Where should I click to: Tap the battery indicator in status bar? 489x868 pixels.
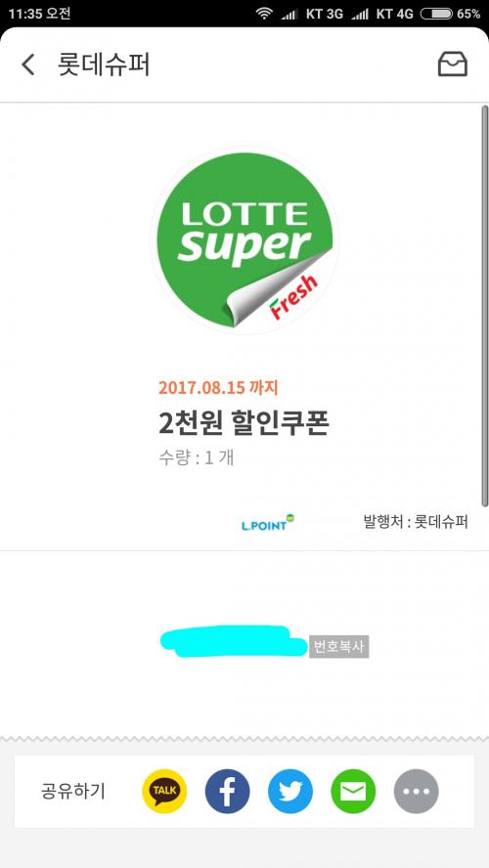point(436,14)
